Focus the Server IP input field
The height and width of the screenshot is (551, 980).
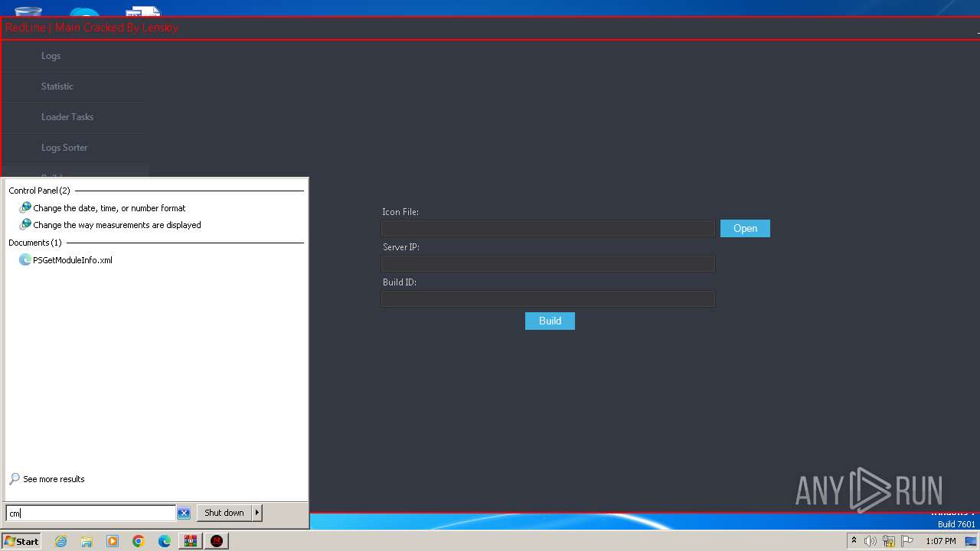(548, 263)
